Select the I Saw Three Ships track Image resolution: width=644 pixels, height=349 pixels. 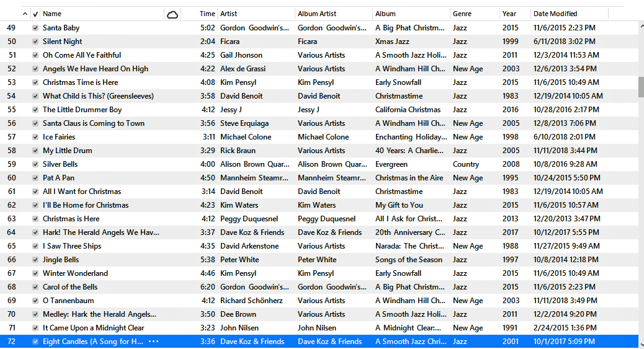[71, 246]
